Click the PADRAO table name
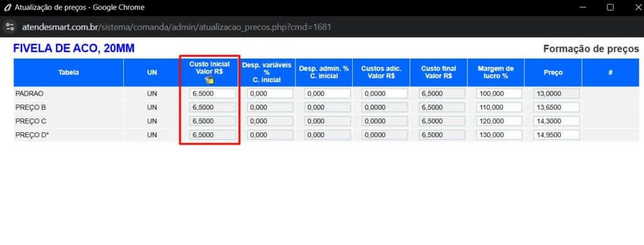Viewport: 644px width, 245px height. (29, 94)
